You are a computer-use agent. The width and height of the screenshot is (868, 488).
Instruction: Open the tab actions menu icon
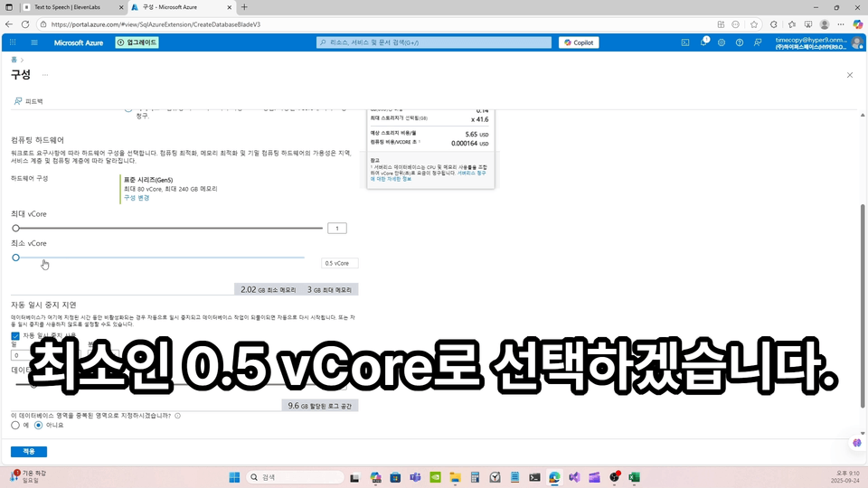(9, 7)
